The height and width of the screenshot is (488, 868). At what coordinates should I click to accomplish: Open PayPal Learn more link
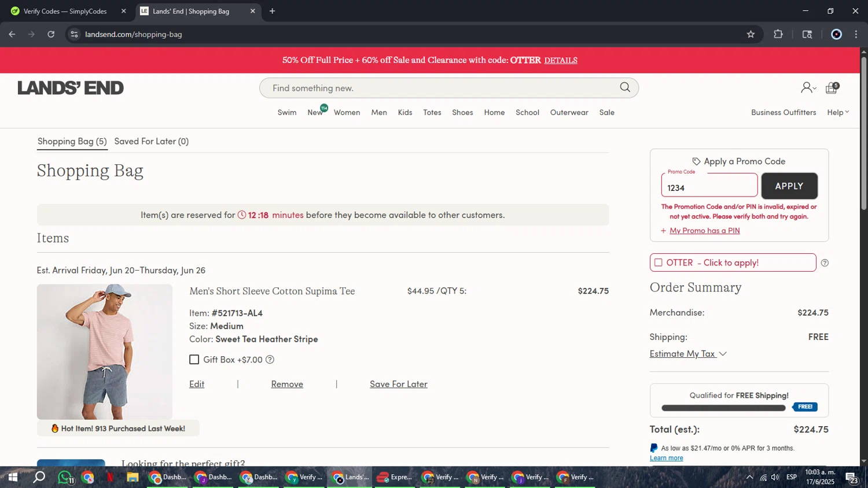click(666, 458)
